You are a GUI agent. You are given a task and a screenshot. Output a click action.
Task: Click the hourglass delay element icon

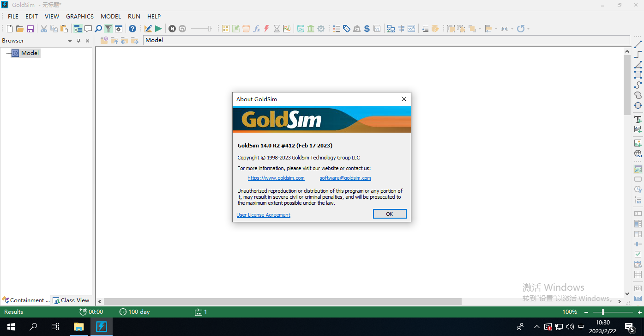click(277, 29)
